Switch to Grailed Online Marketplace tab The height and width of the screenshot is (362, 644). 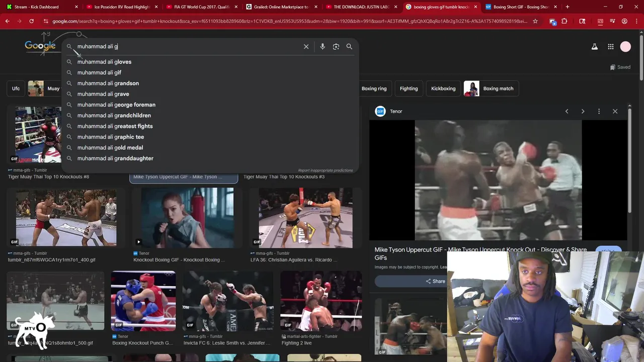(x=282, y=7)
